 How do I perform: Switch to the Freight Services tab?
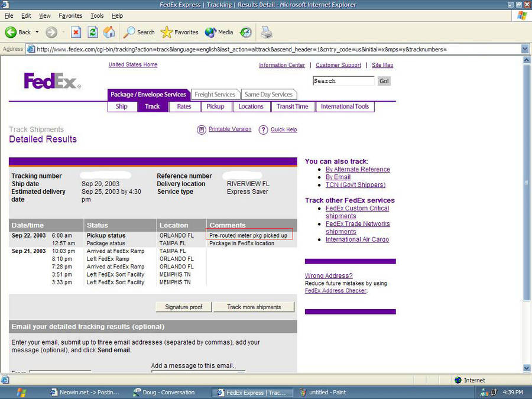(x=215, y=95)
